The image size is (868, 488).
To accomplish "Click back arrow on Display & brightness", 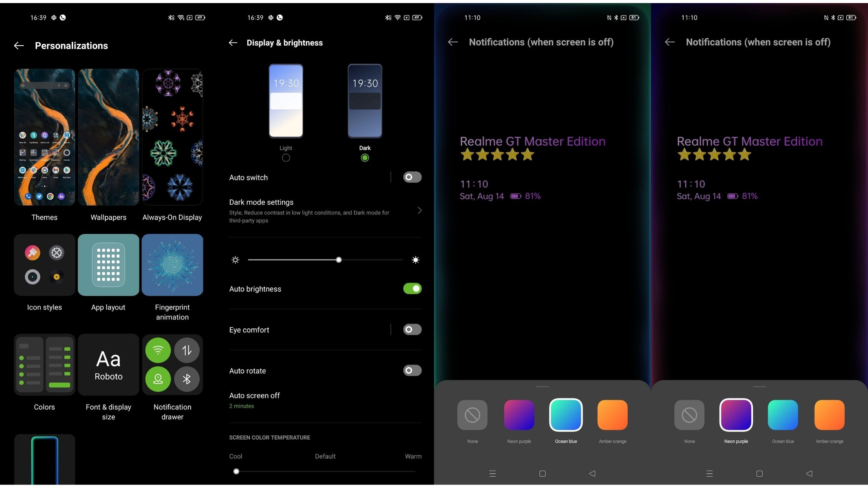I will click(234, 42).
